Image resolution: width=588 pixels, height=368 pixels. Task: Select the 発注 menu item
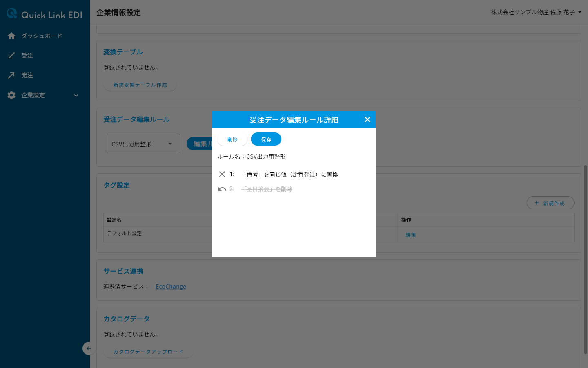45,75
